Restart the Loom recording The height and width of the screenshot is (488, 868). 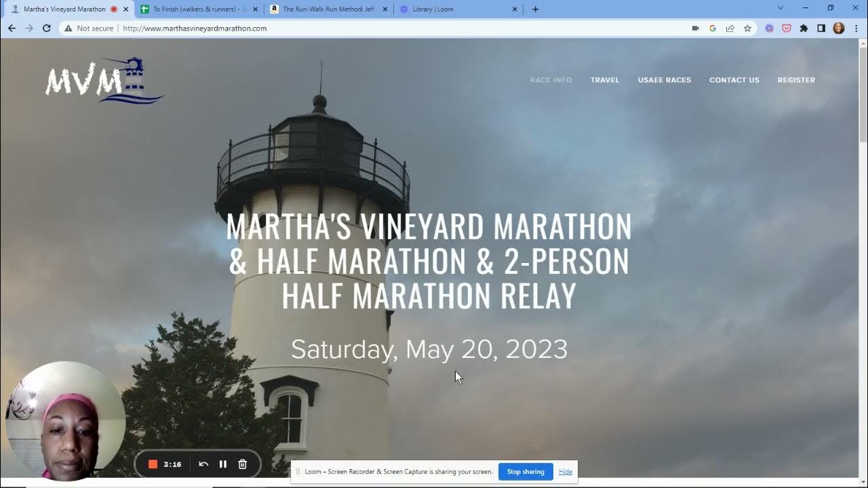coord(203,464)
